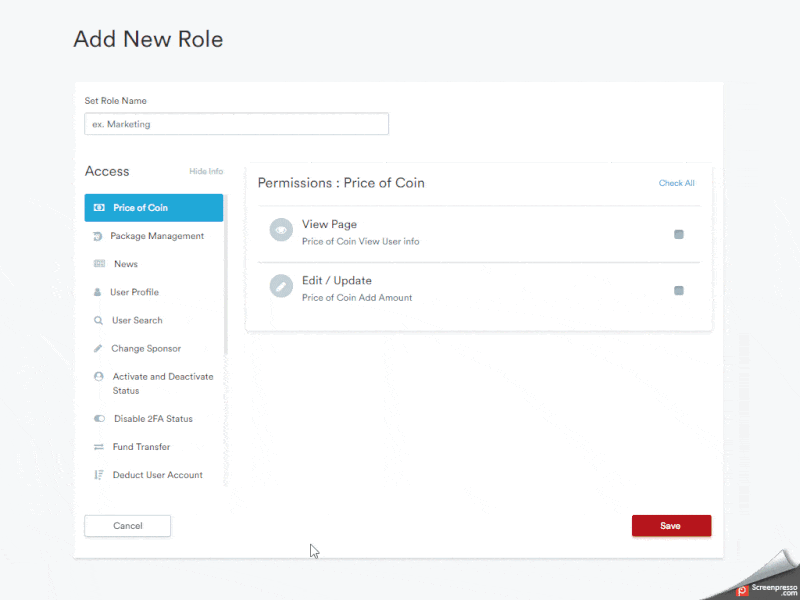Click the User Search magnifier icon
This screenshot has width=800, height=600.
click(x=98, y=320)
